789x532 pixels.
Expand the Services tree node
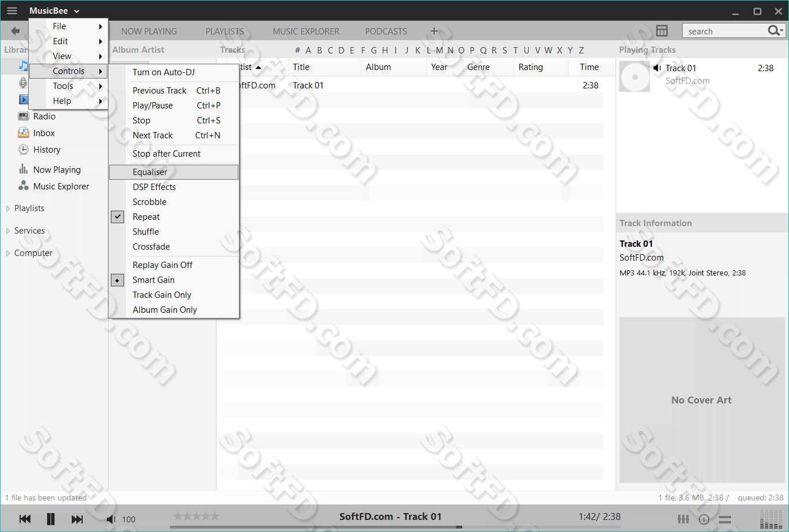coord(8,231)
